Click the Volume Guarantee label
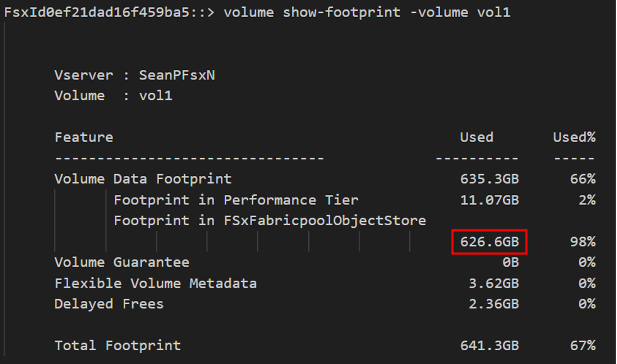The width and height of the screenshot is (617, 364). point(122,262)
